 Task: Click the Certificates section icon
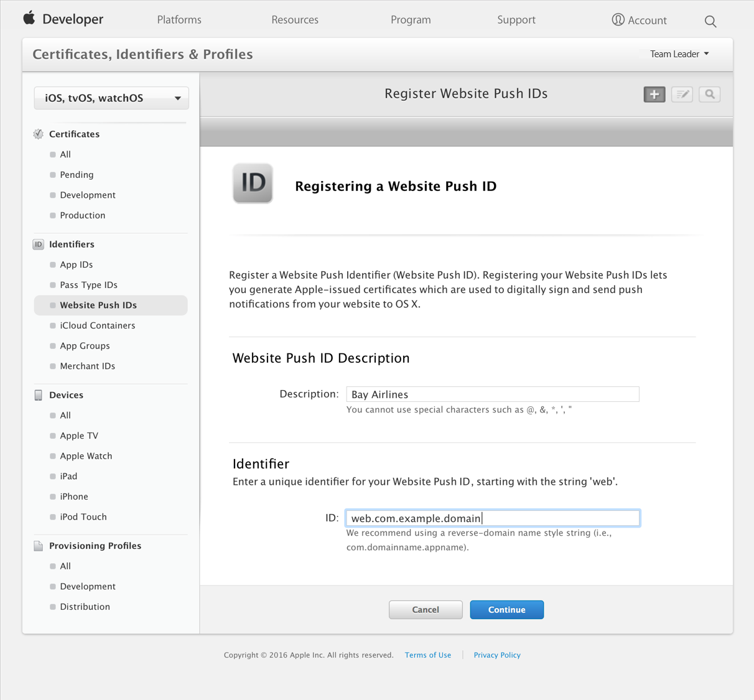point(39,134)
